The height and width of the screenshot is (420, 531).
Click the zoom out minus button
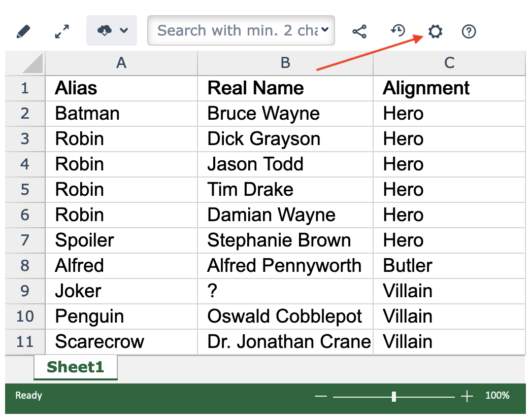point(320,396)
